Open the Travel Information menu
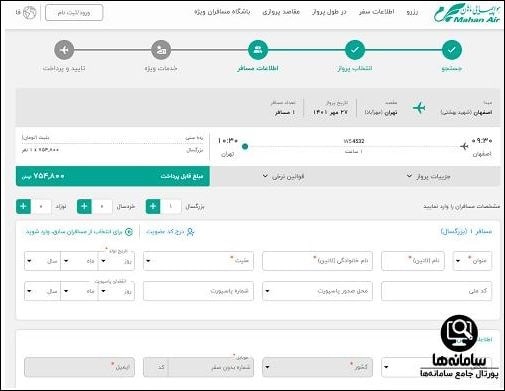Screen dimensions: 505x391 [376, 12]
